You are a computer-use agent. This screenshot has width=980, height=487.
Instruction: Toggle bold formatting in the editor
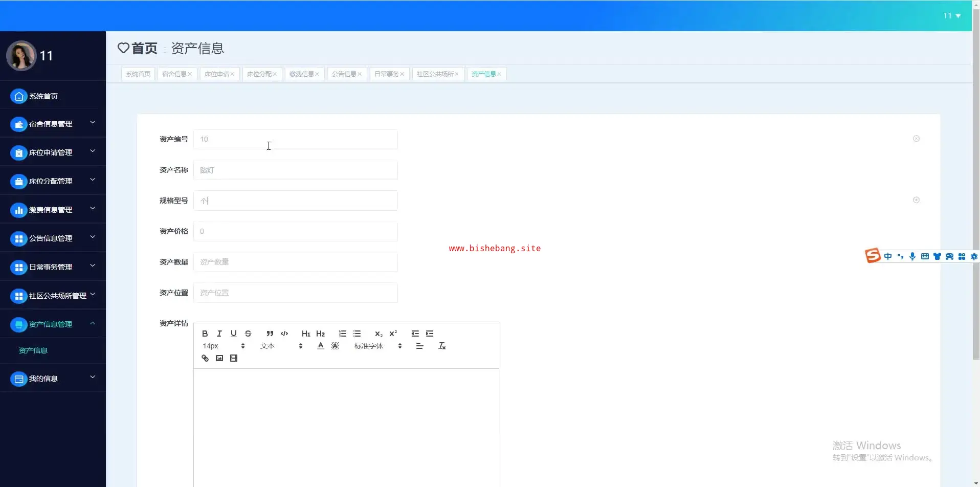[x=205, y=334]
